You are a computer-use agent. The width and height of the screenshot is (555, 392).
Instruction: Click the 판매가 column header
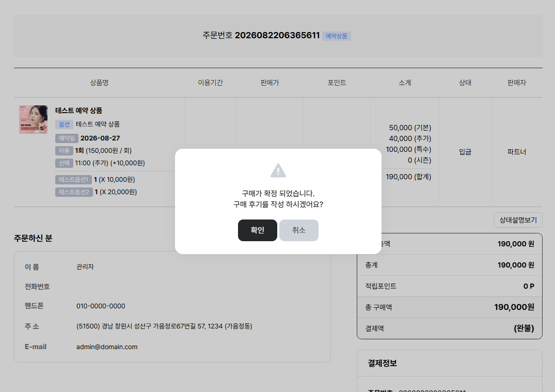(x=269, y=83)
